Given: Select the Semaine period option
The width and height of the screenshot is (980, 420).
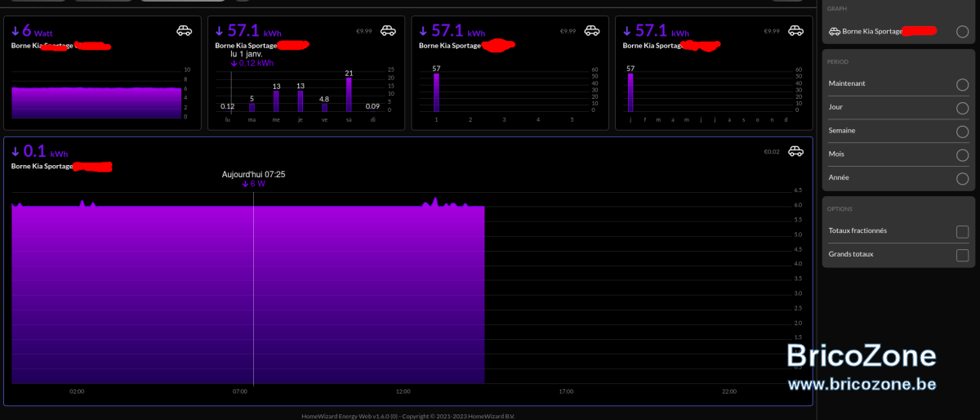Looking at the screenshot, I should (x=963, y=131).
